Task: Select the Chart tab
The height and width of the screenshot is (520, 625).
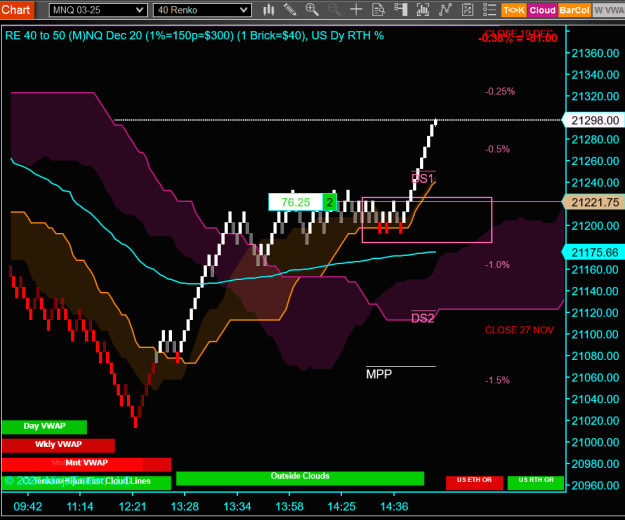Action: (17, 10)
